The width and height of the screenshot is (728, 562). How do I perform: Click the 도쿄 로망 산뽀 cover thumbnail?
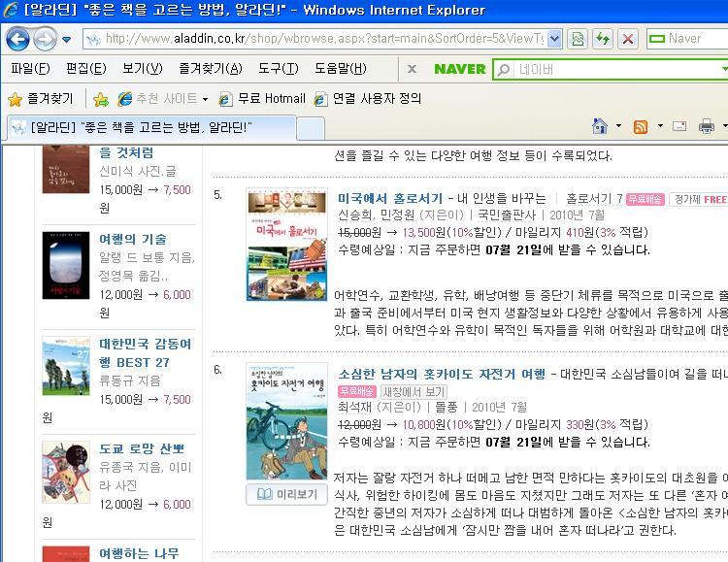(x=65, y=472)
